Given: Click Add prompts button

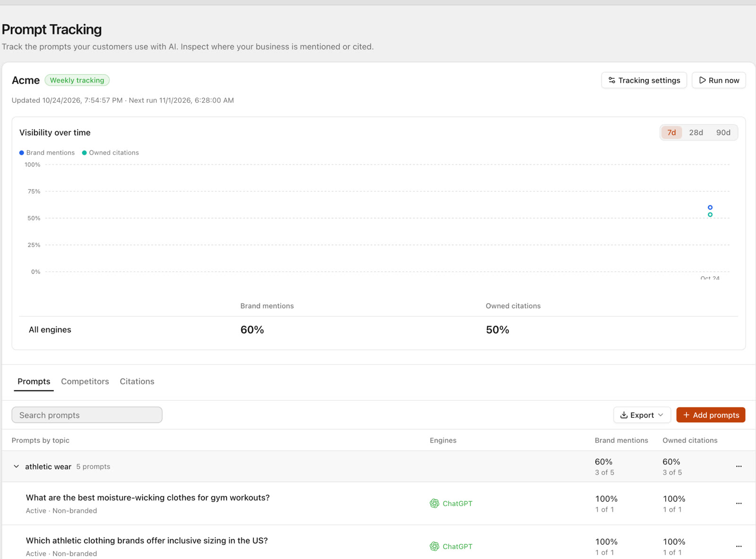Looking at the screenshot, I should (711, 415).
